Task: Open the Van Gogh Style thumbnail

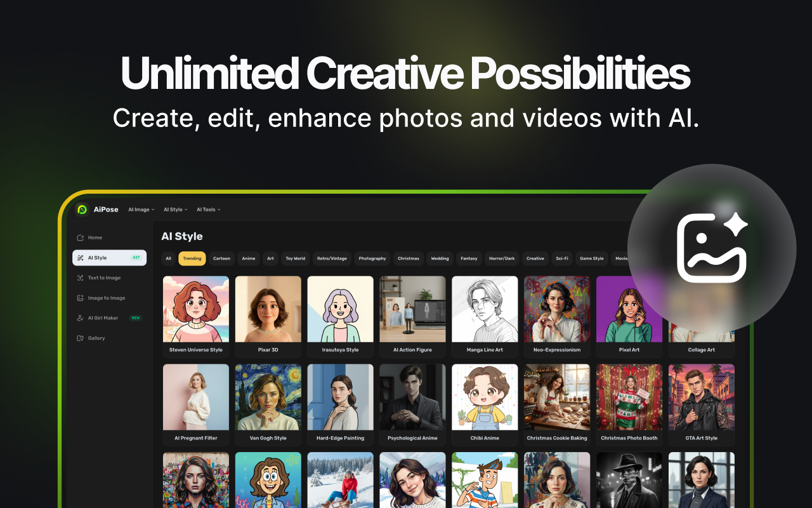Action: pos(268,398)
